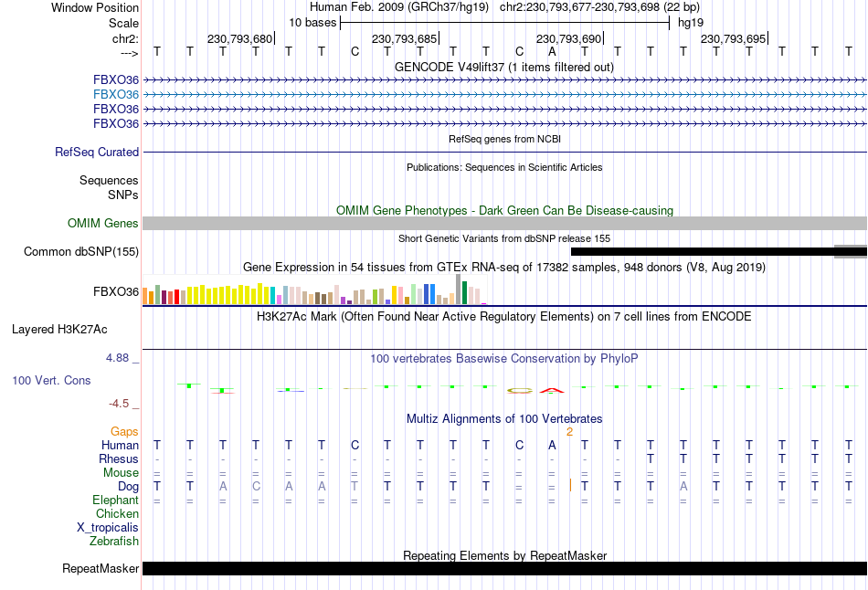Click the Scale label in the left margin

(x=124, y=23)
